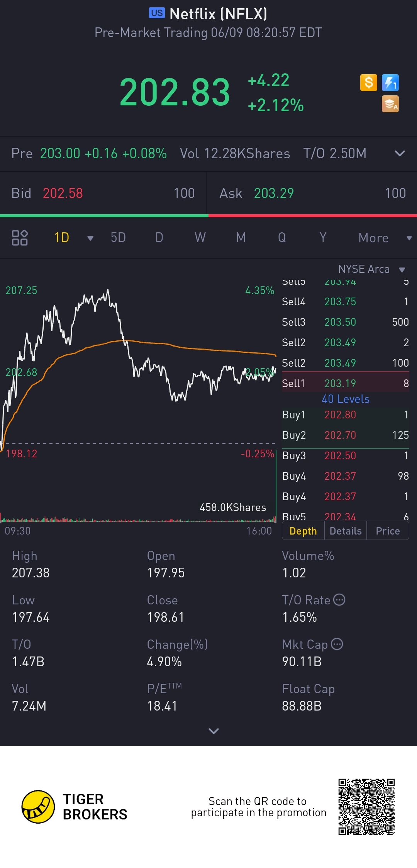417x868 pixels.
Task: Tap the blue lightning bolt icon
Action: [390, 83]
